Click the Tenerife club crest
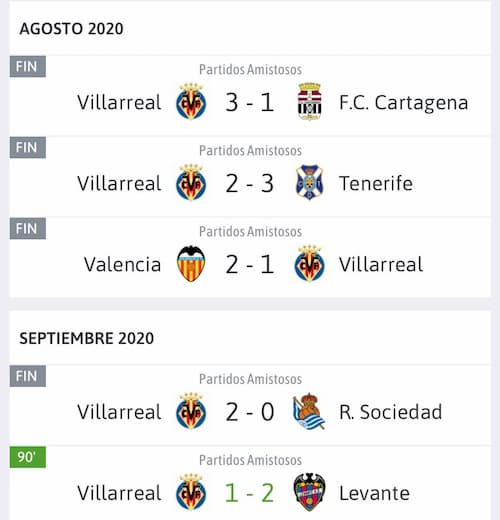The image size is (500, 520). coord(309,183)
